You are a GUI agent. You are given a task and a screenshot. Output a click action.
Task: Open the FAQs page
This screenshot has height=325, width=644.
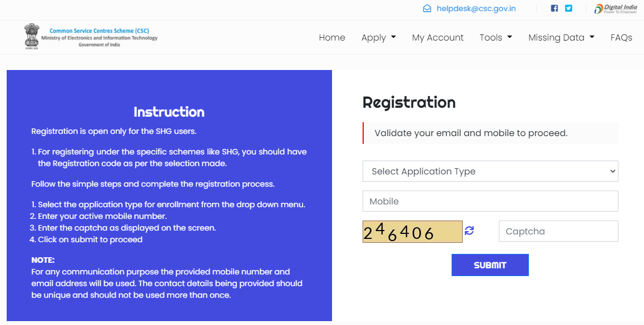pyautogui.click(x=621, y=37)
